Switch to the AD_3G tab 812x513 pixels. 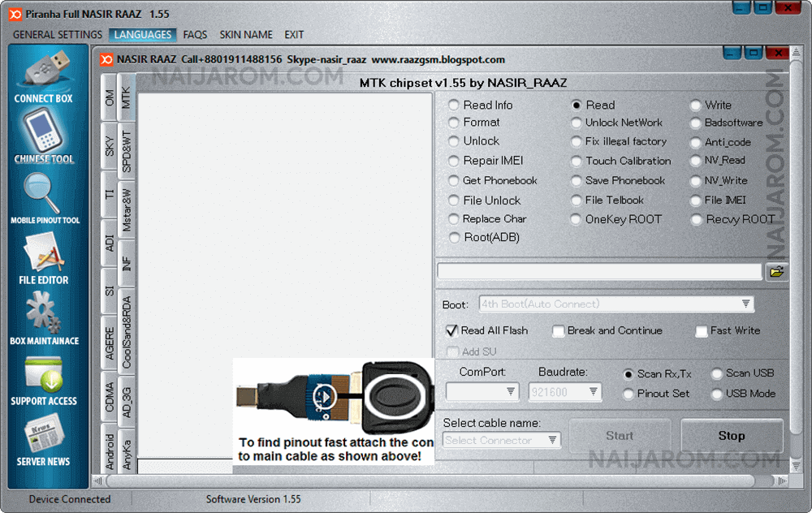pyautogui.click(x=126, y=402)
